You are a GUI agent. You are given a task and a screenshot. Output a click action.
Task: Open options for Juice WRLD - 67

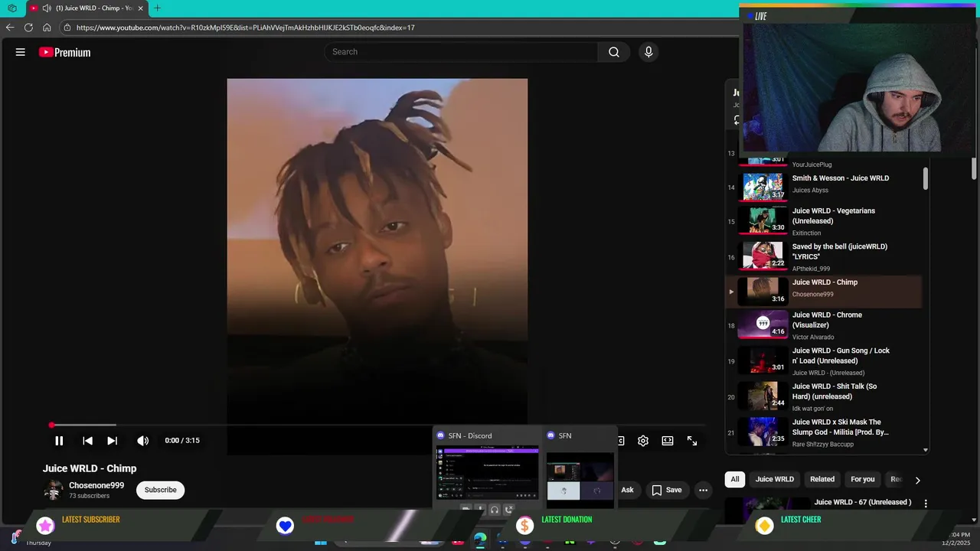(x=926, y=504)
